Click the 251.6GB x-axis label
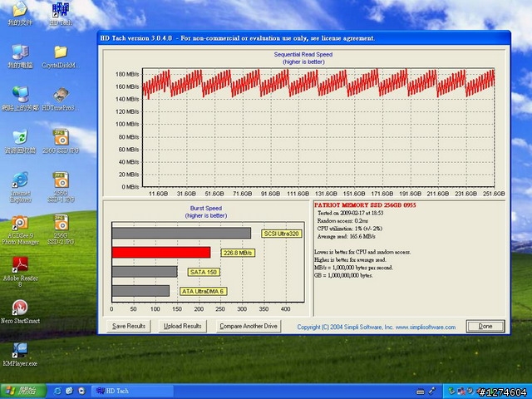The width and height of the screenshot is (532, 399). pos(494,194)
